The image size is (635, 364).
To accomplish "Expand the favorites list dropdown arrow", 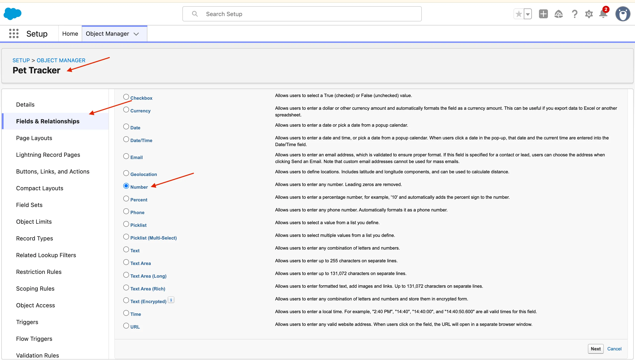I will pyautogui.click(x=528, y=14).
